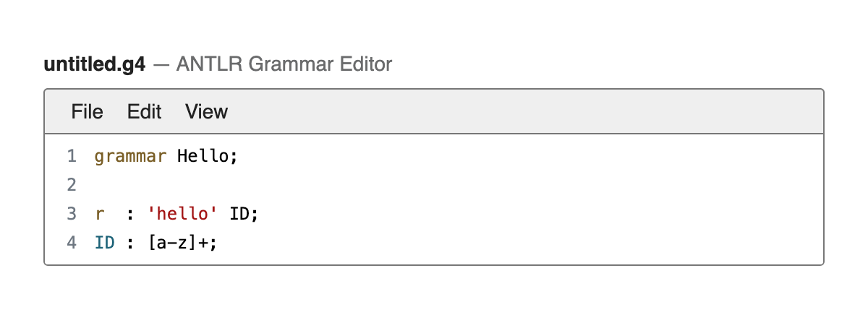Click the blue 'ID' token name on line 4
This screenshot has width=868, height=315.
[104, 243]
